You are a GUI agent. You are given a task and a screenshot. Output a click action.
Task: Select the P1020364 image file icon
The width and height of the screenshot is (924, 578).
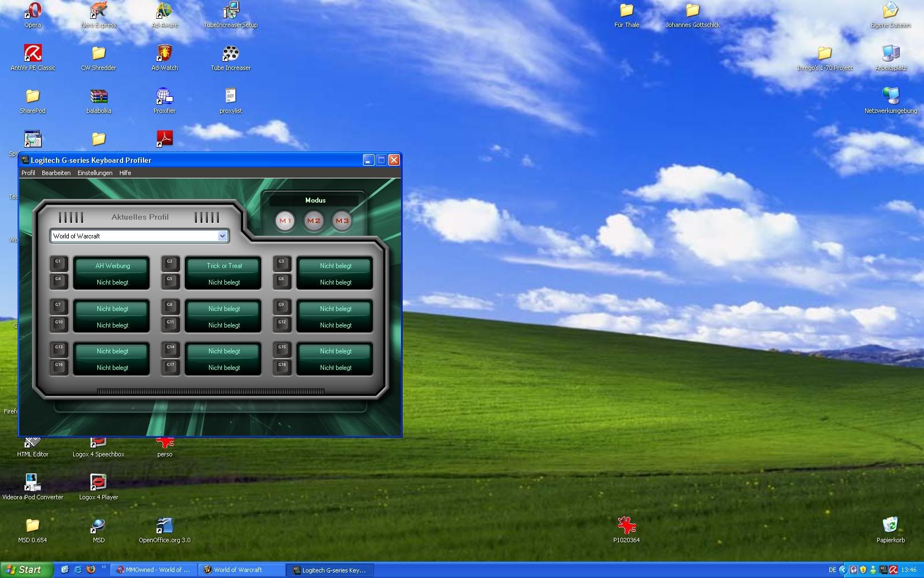click(626, 530)
